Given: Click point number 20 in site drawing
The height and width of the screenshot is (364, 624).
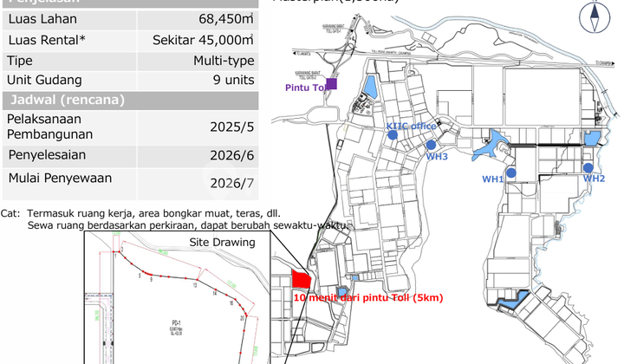Looking at the screenshot, I should coord(242,318).
